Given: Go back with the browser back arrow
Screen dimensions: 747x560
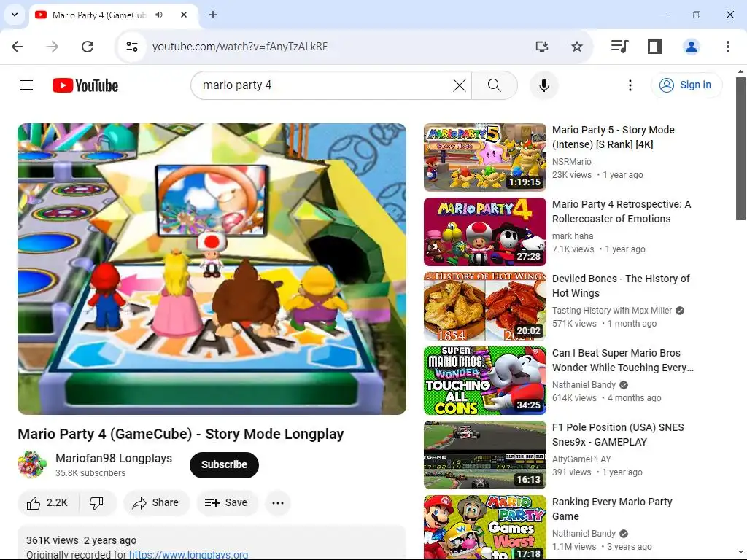Looking at the screenshot, I should coord(18,47).
